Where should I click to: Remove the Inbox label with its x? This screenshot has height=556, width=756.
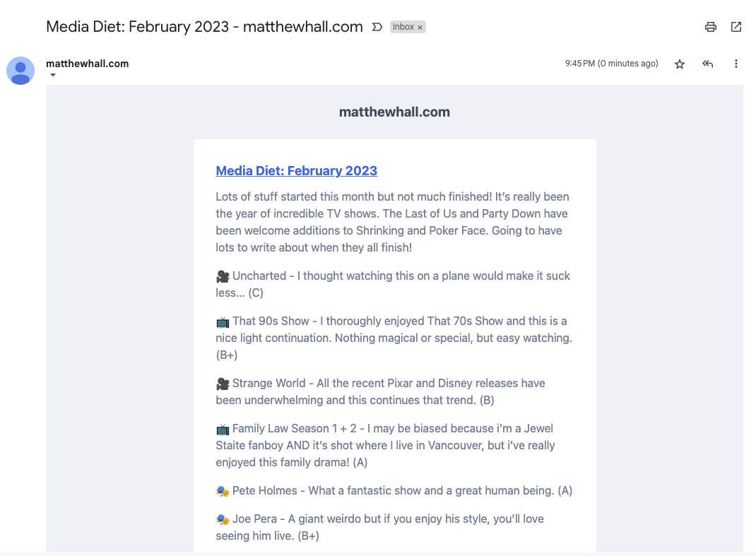click(x=420, y=28)
